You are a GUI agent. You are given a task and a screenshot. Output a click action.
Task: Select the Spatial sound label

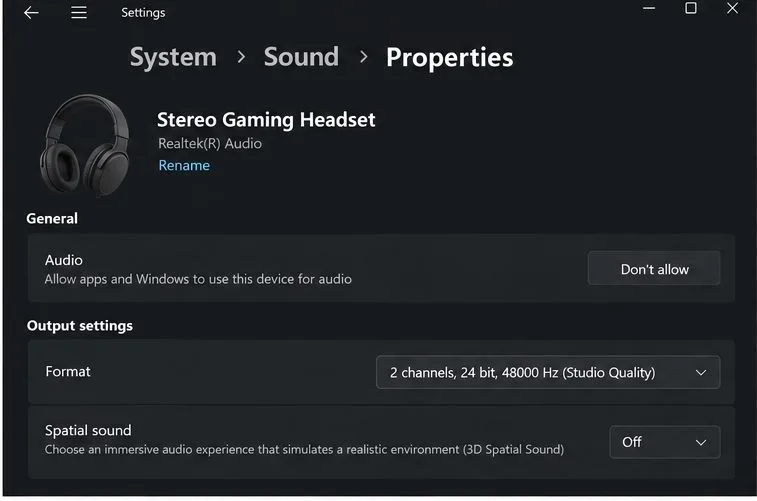[88, 430]
